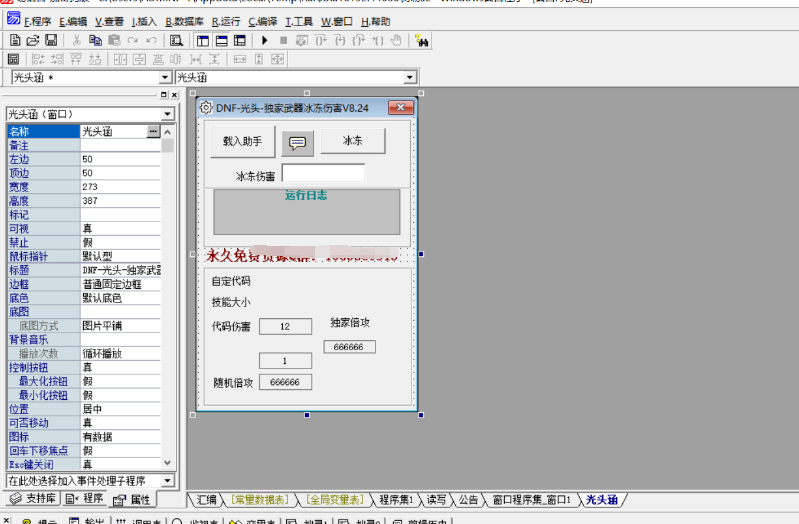The width and height of the screenshot is (799, 524).
Task: Expand the event subroutine dropdown 在此处选择加入事件处理子程序
Action: (x=167, y=481)
